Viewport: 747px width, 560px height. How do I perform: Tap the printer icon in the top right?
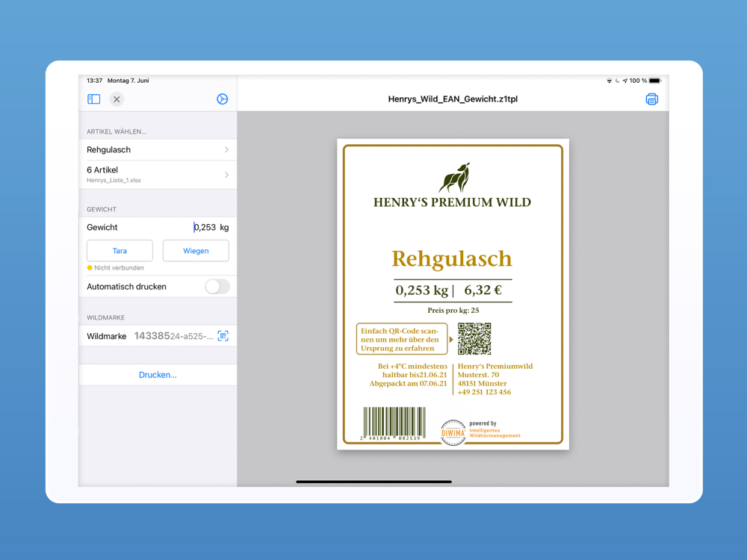651,99
